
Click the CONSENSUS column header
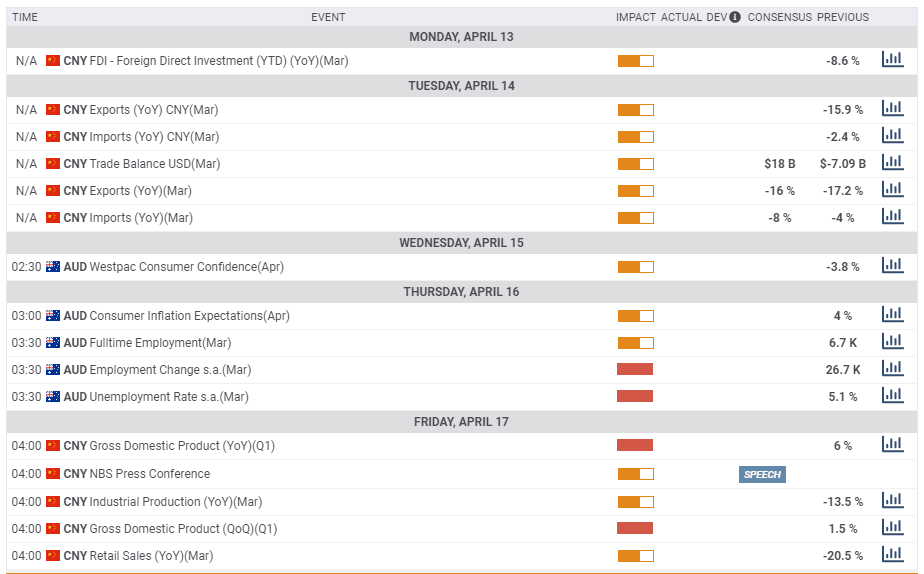(779, 17)
